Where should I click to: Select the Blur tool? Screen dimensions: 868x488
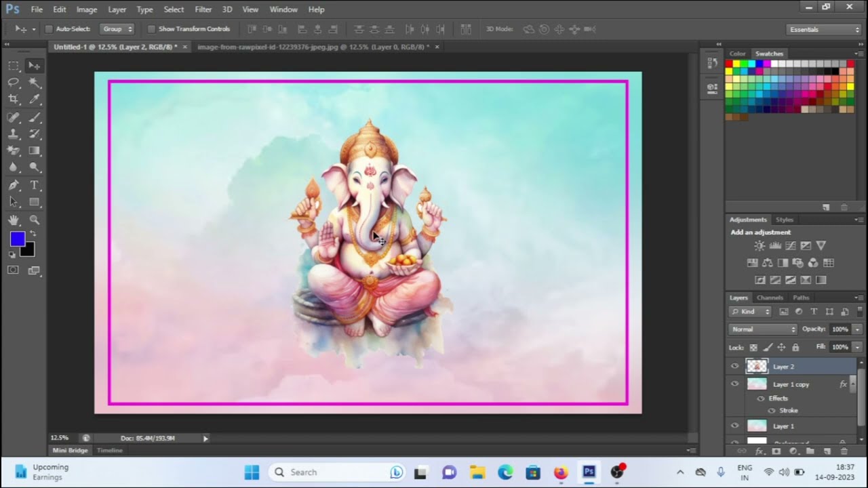14,167
